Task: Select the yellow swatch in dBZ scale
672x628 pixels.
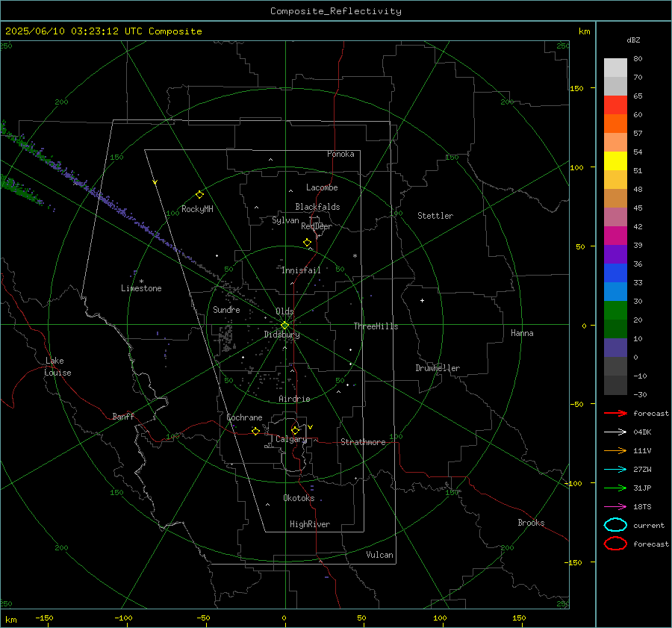Action: coord(615,161)
